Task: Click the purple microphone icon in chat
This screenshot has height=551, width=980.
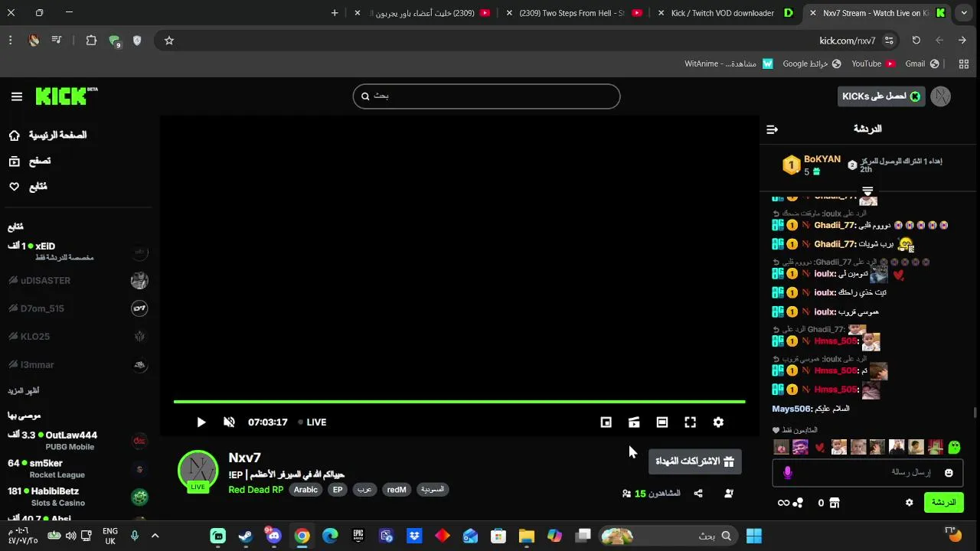Action: tap(788, 473)
